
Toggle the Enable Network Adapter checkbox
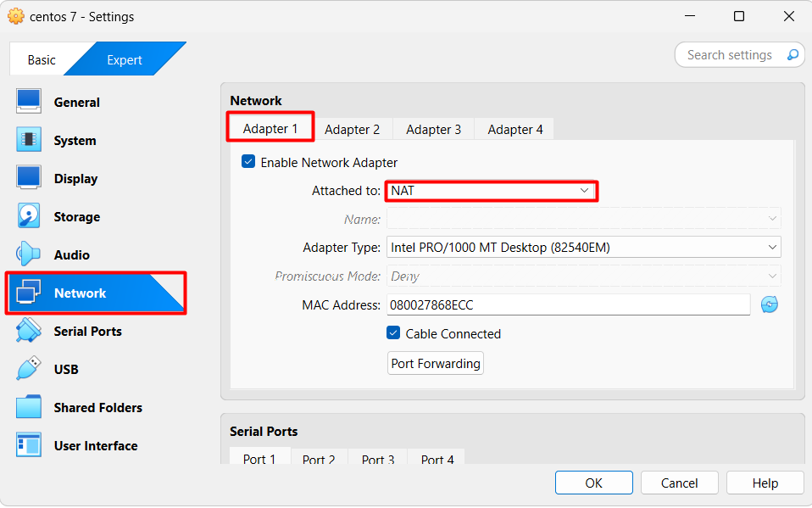tap(248, 162)
